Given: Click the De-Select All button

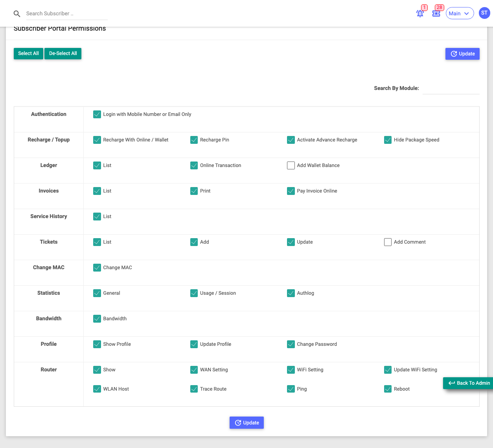Looking at the screenshot, I should coord(63,53).
